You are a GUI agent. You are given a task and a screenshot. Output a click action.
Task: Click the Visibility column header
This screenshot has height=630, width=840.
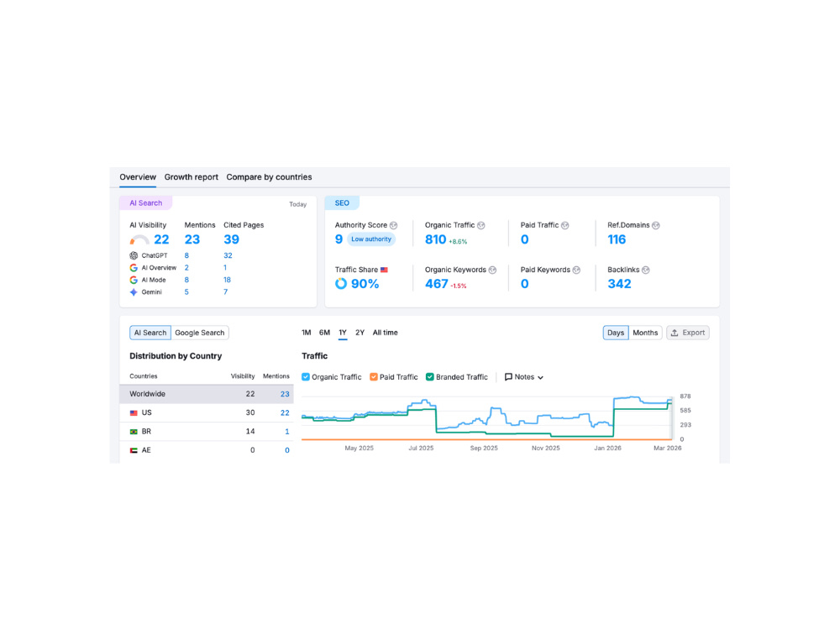(x=243, y=376)
